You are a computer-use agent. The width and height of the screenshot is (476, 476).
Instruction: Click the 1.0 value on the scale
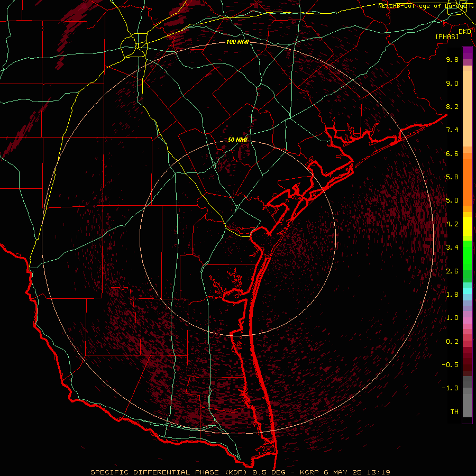pyautogui.click(x=452, y=318)
